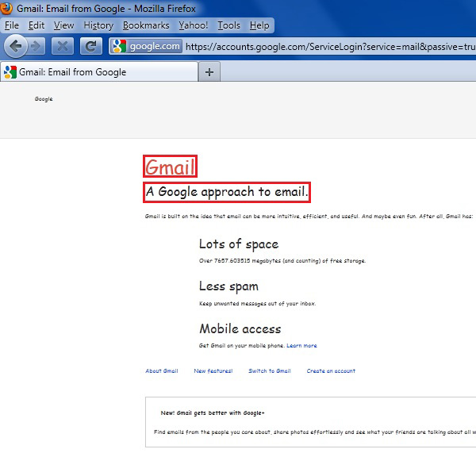
Task: Click the Switch to Gmail link
Action: point(270,371)
